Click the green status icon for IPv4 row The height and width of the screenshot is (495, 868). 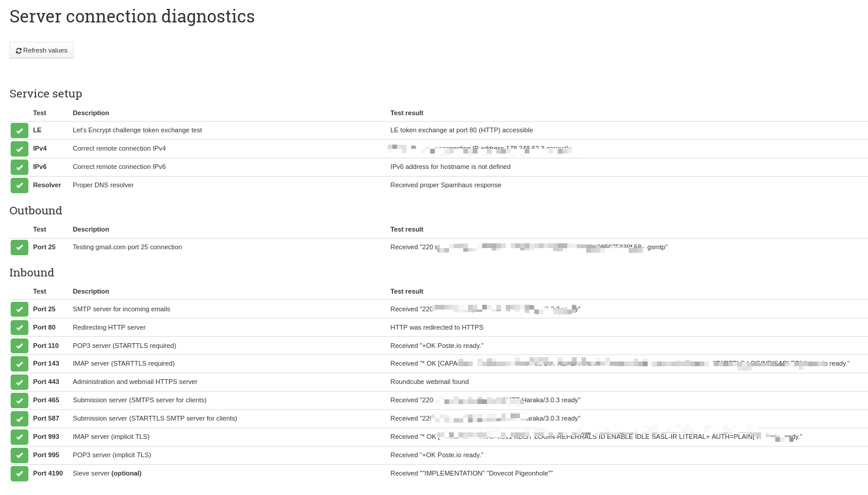[19, 149]
